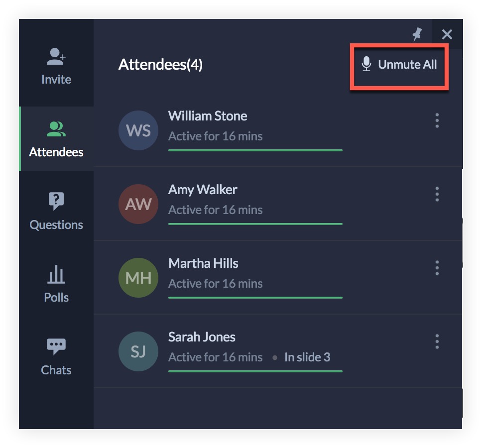Viewport: 482px width, 448px height.
Task: Click Martha Hills' MH avatar
Action: click(138, 277)
